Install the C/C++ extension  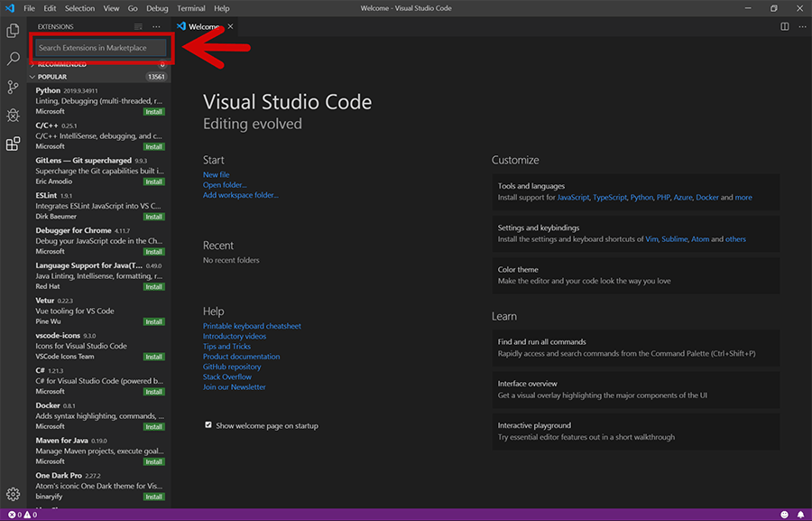click(x=153, y=146)
